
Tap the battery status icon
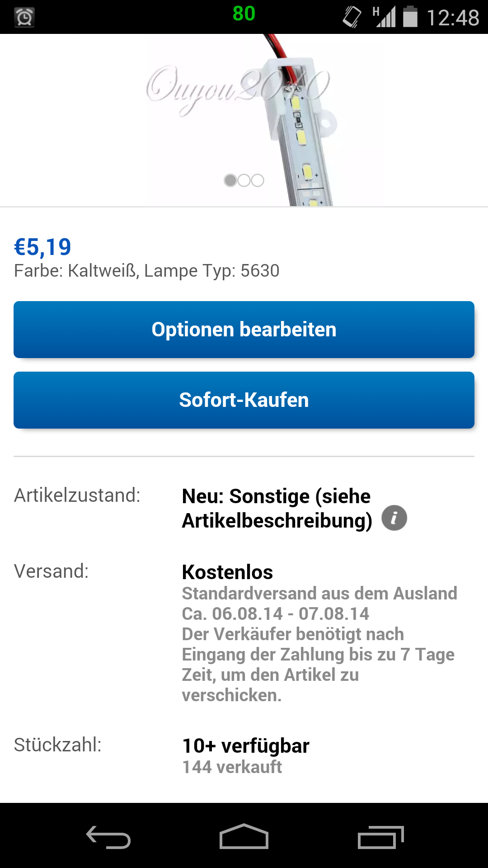point(410,17)
